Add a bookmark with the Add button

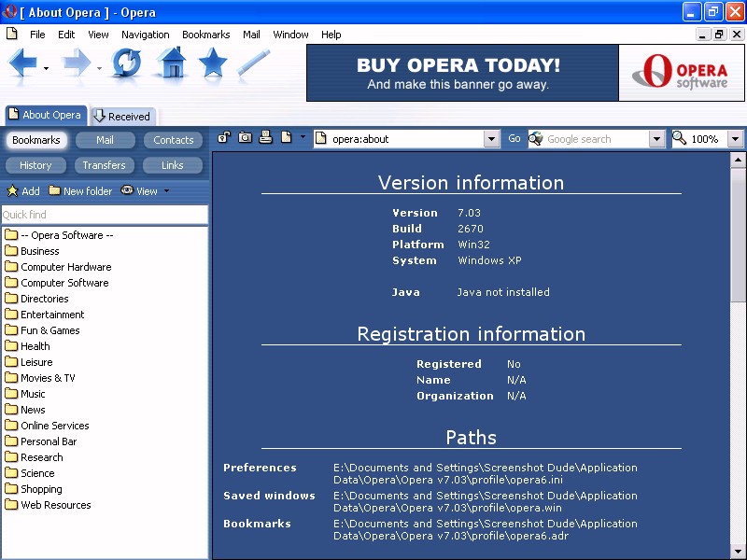click(x=23, y=191)
